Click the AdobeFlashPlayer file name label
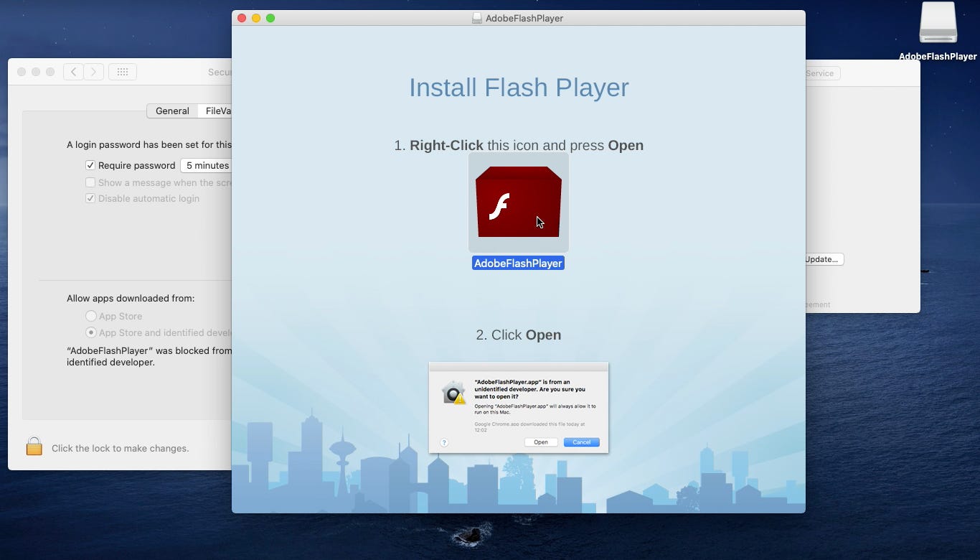This screenshot has width=980, height=560. (518, 263)
